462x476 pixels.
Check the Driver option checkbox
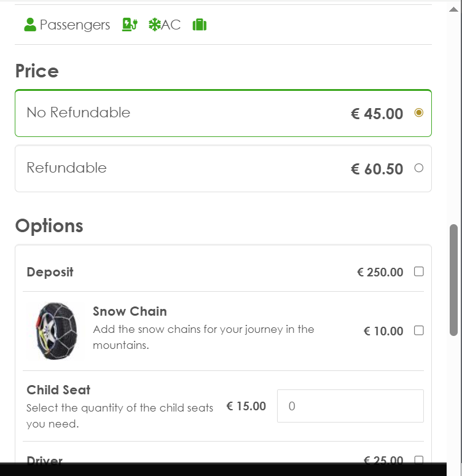tap(419, 459)
